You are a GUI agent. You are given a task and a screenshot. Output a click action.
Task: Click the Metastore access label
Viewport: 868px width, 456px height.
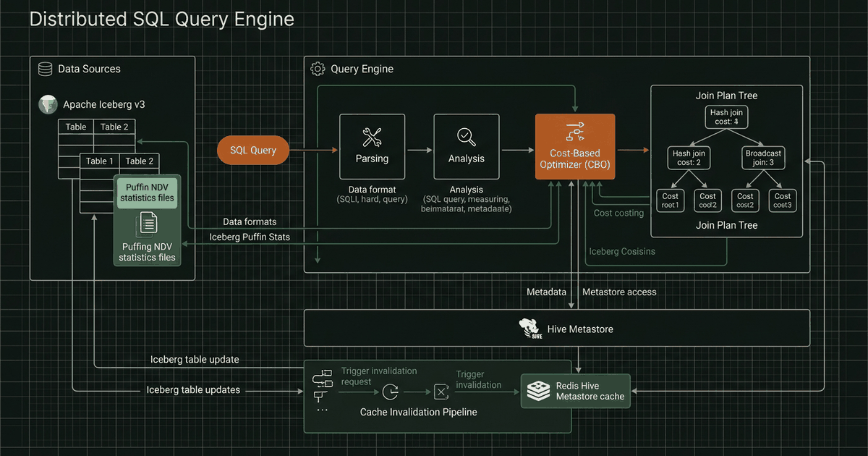[619, 292]
